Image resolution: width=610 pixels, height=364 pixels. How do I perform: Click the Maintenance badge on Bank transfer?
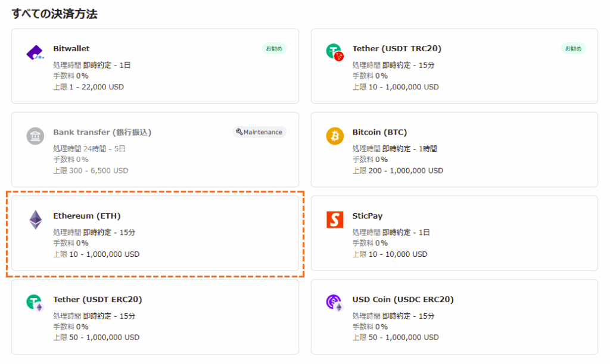coord(260,132)
